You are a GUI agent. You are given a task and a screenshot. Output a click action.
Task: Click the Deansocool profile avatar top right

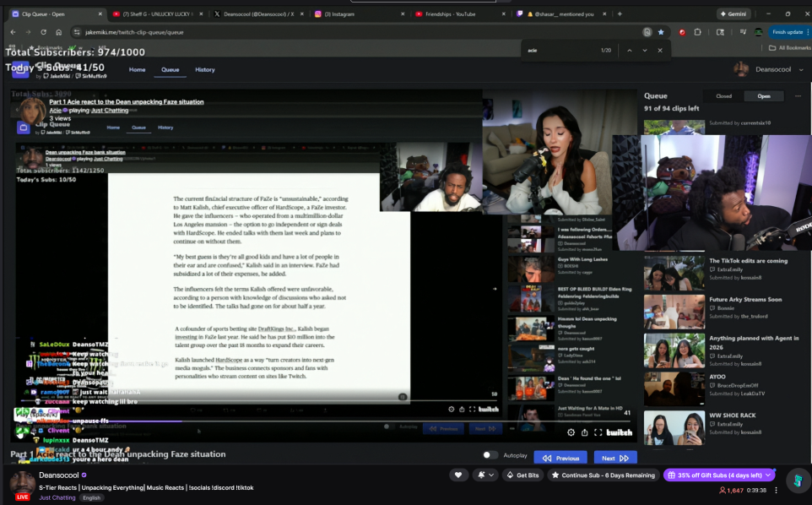point(741,69)
